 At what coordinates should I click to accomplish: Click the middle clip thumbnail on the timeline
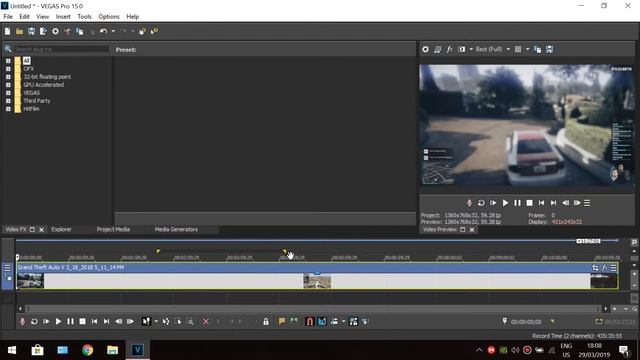[317, 281]
